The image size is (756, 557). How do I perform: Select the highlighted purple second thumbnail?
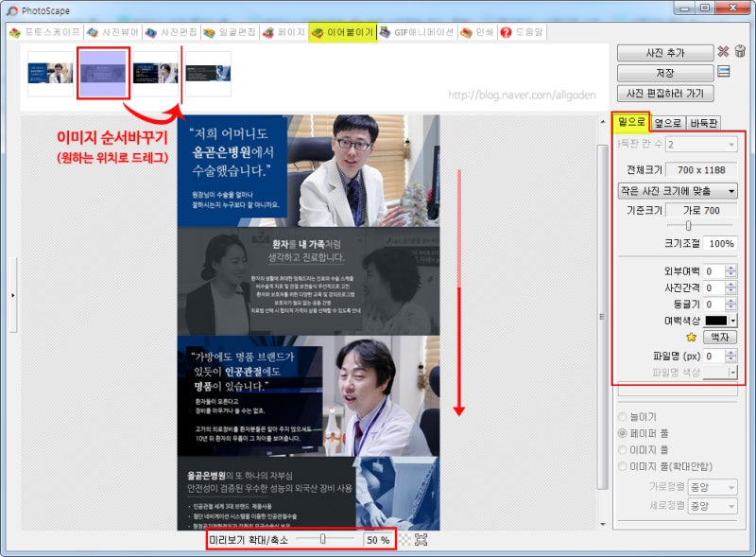pos(103,74)
